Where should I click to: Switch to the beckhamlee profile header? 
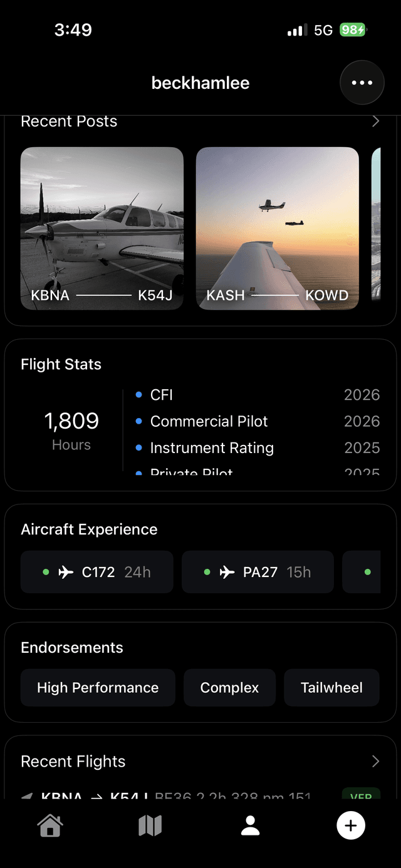[x=200, y=82]
